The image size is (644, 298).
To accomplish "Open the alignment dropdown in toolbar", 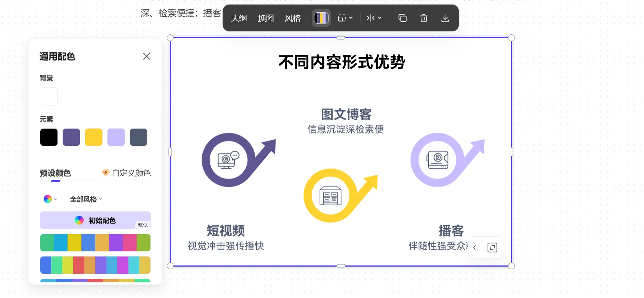I will pos(374,18).
